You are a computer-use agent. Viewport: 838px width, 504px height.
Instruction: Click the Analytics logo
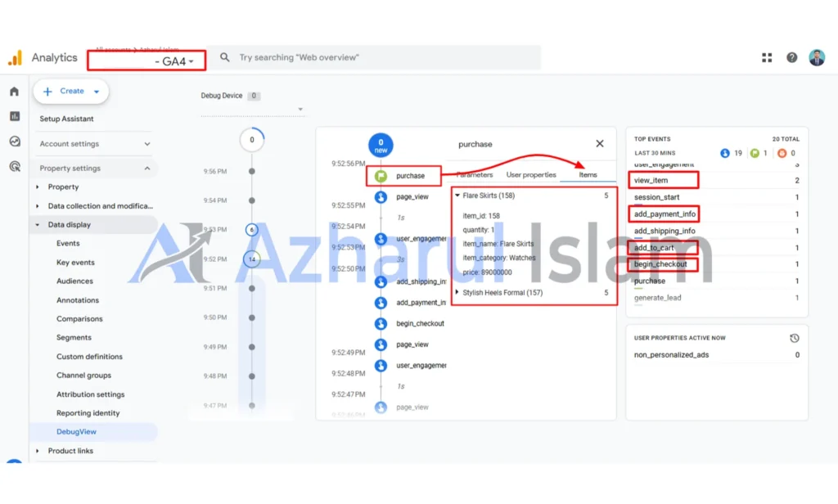point(15,58)
